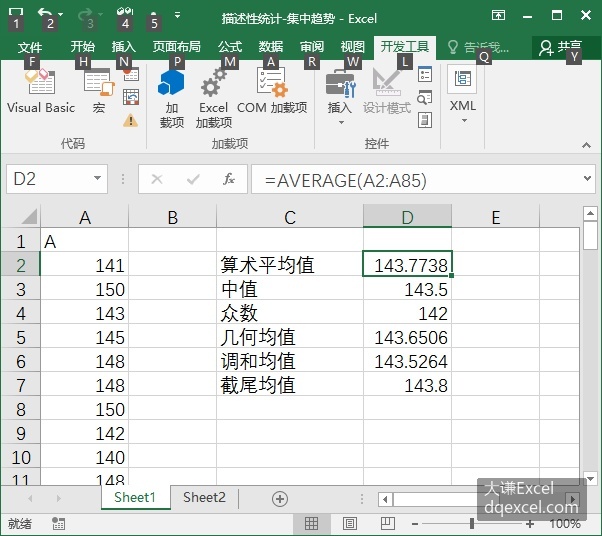Toggle 设计模式 design mode
Screen dimensions: 602x536
pyautogui.click(x=387, y=91)
